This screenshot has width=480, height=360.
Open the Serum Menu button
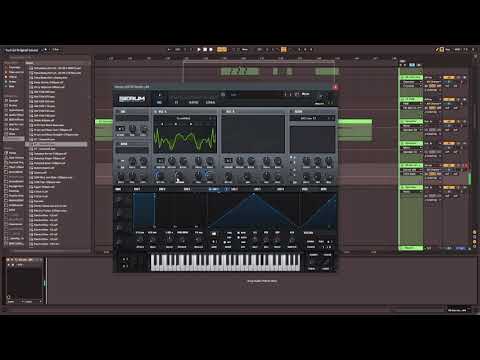[305, 94]
